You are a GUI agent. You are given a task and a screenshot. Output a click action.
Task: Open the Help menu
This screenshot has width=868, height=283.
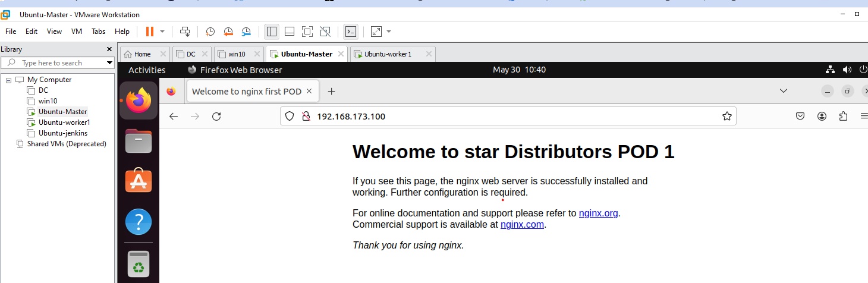(122, 32)
